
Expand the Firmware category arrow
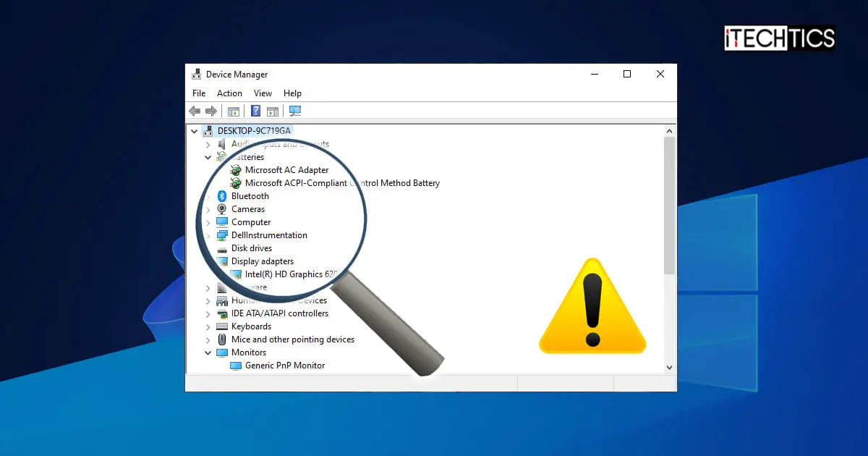[x=208, y=287]
